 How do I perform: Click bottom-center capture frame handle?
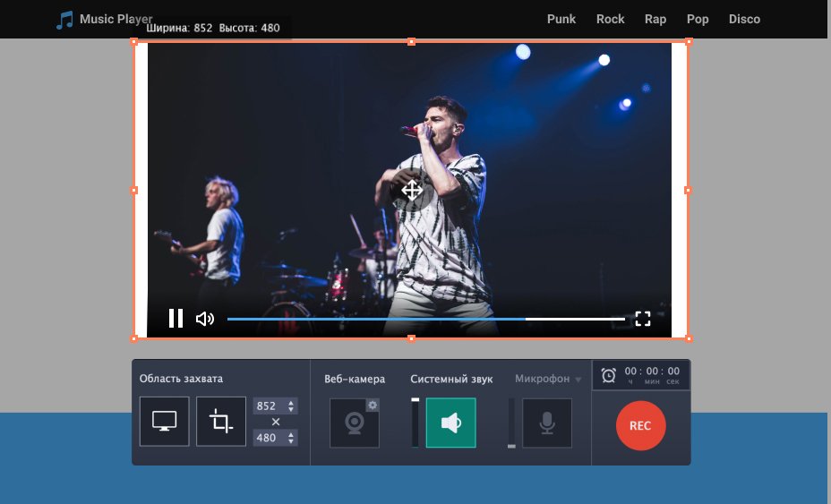pos(411,338)
